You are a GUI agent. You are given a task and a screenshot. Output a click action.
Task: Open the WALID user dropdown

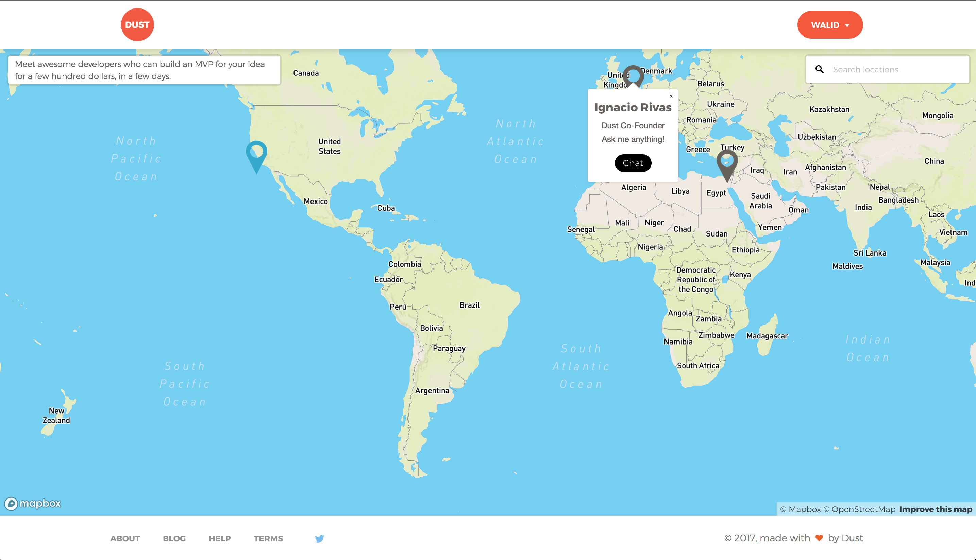pyautogui.click(x=830, y=25)
